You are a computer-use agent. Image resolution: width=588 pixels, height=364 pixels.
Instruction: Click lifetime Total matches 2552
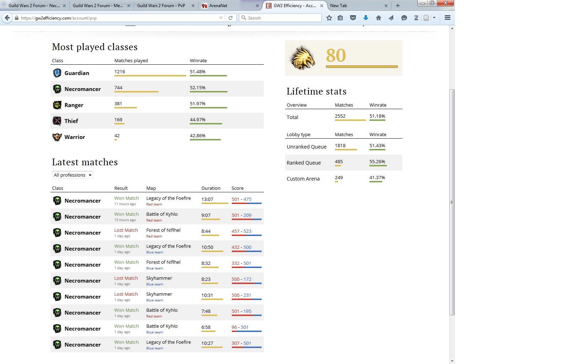(x=340, y=116)
